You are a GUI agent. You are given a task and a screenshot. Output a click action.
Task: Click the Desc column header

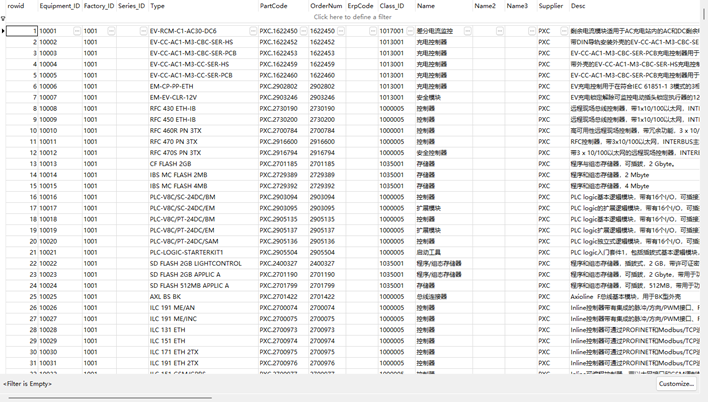[635, 6]
